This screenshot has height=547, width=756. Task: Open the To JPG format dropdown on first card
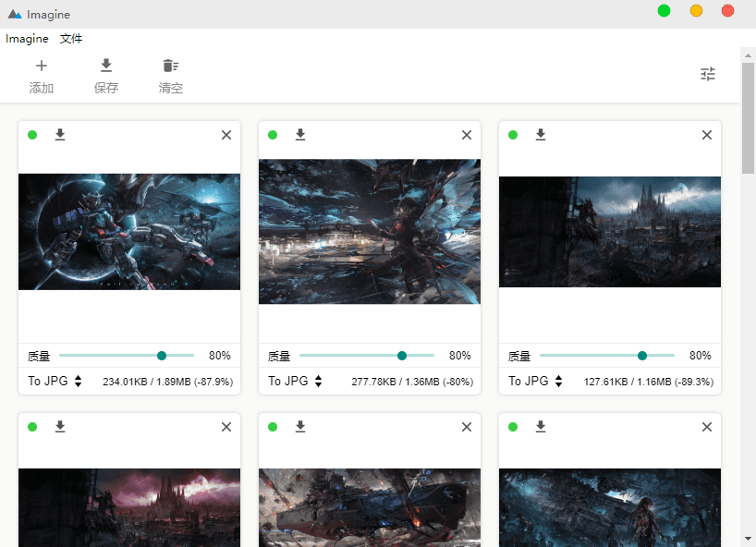tap(55, 381)
